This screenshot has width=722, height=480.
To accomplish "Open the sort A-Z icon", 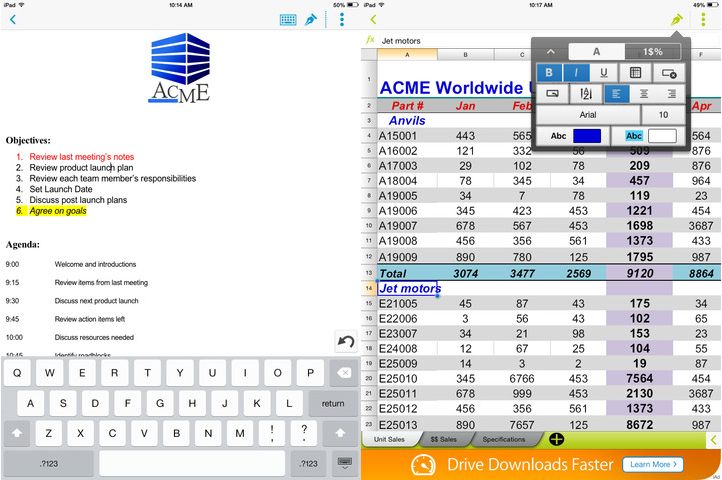I will (586, 94).
